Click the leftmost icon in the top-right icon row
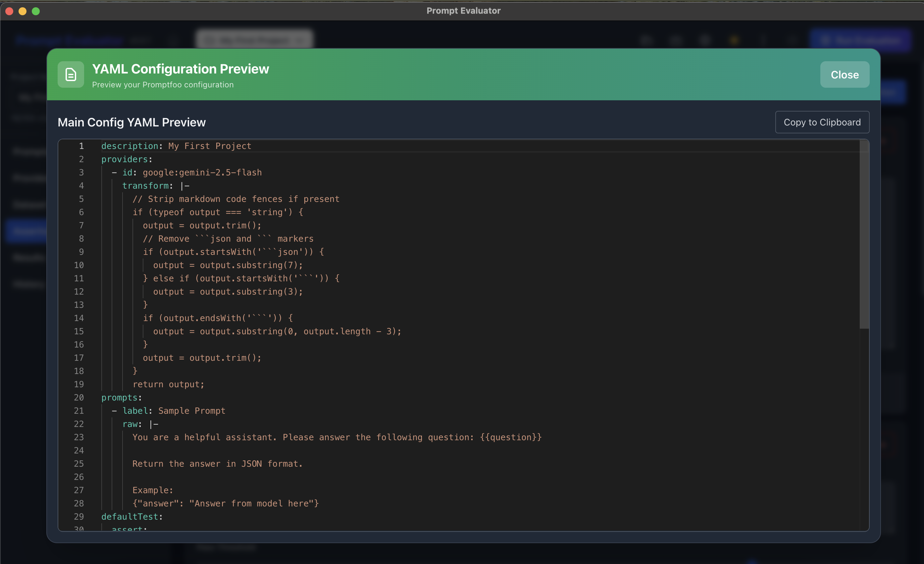The image size is (924, 564). [x=646, y=40]
